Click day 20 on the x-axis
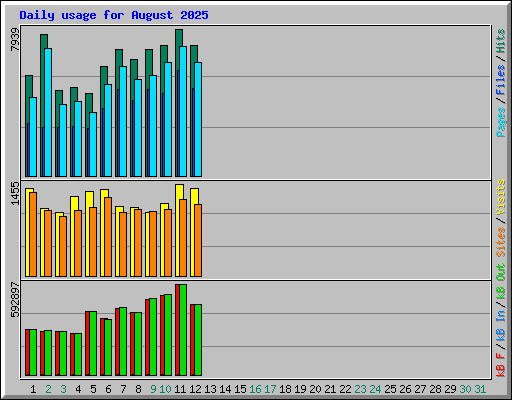 (315, 389)
